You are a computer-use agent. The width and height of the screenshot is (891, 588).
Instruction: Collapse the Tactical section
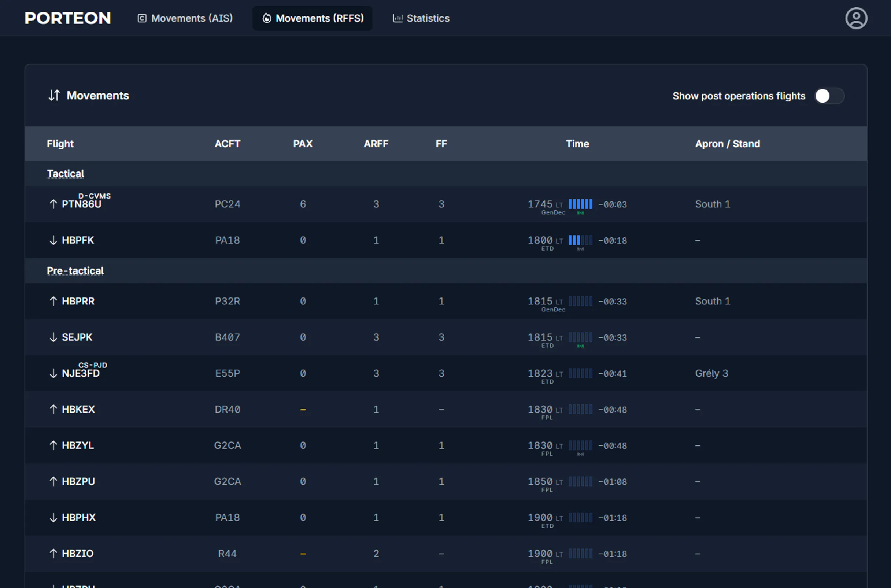coord(65,173)
